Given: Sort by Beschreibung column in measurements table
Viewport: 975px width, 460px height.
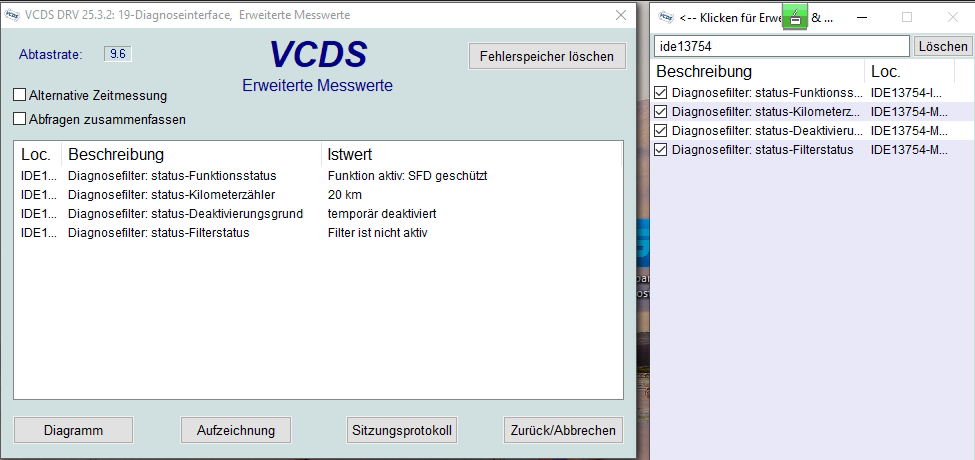Looking at the screenshot, I should coord(193,154).
